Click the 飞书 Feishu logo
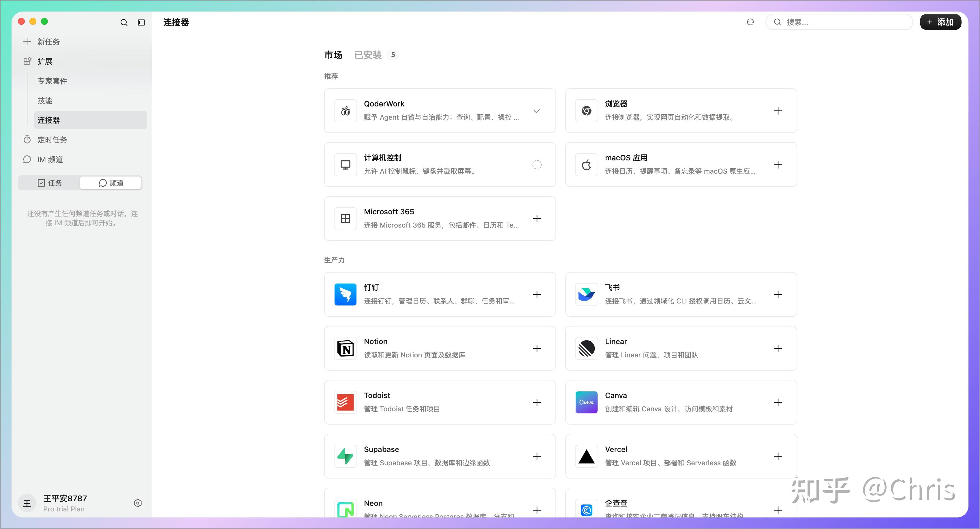 [x=586, y=294]
